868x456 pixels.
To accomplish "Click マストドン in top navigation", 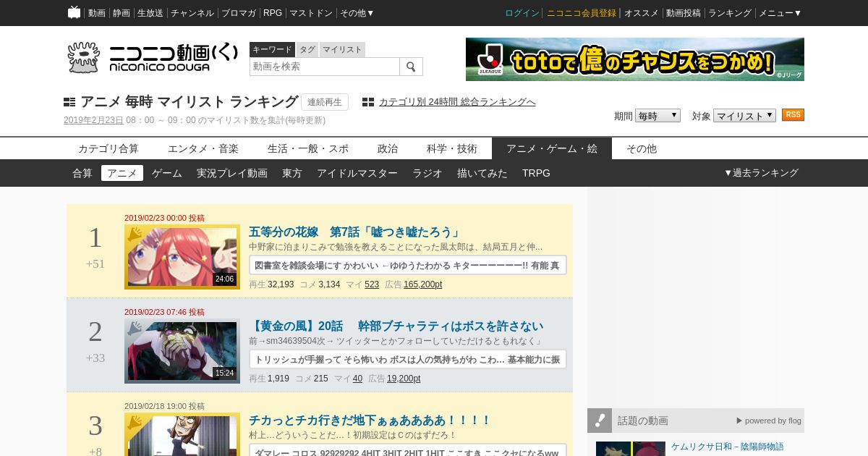I will (311, 13).
